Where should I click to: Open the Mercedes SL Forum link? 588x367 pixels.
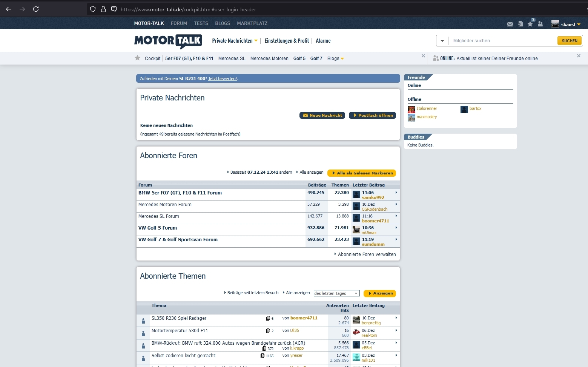pos(159,216)
